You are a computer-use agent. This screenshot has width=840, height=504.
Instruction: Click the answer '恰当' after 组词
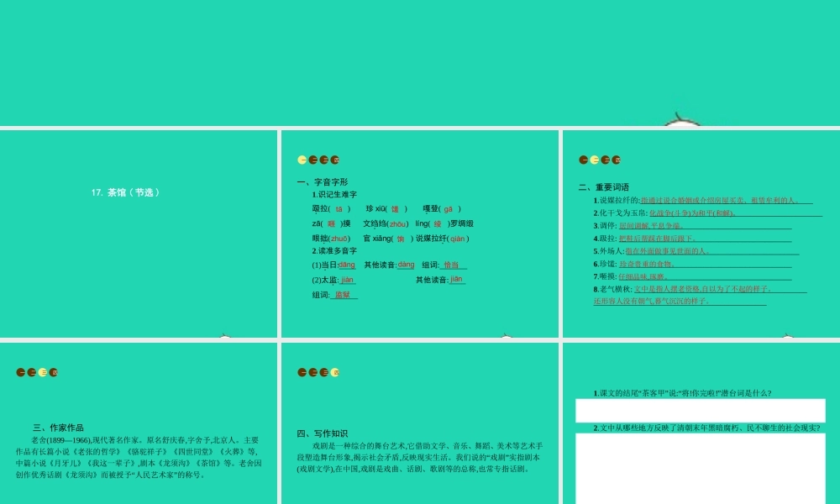pos(451,265)
